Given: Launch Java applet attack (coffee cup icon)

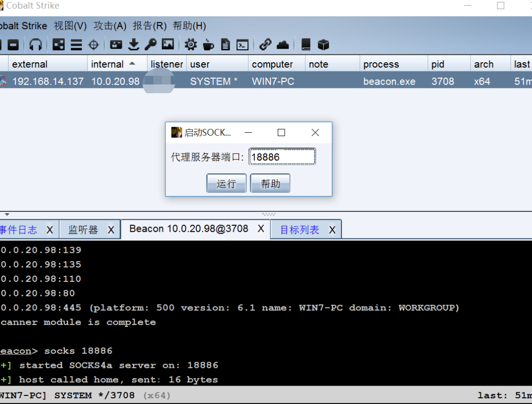Looking at the screenshot, I should click(x=208, y=44).
